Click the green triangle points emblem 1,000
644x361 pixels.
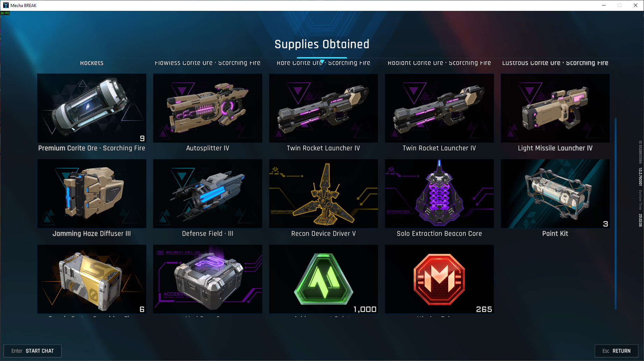[323, 279]
